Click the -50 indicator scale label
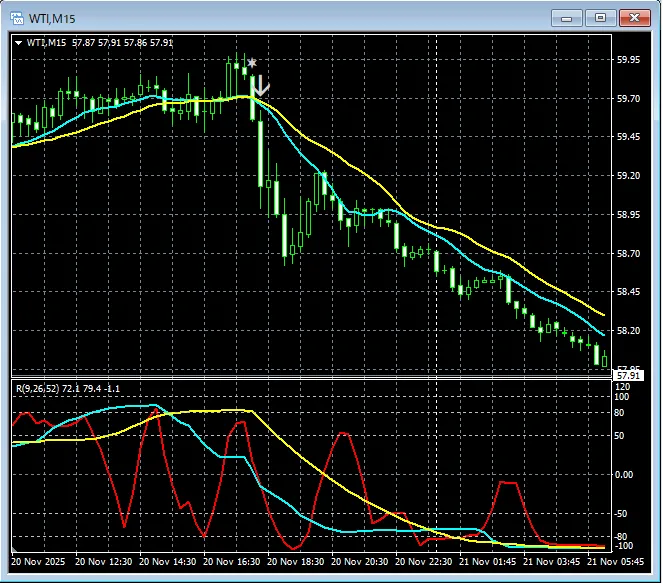 (622, 514)
